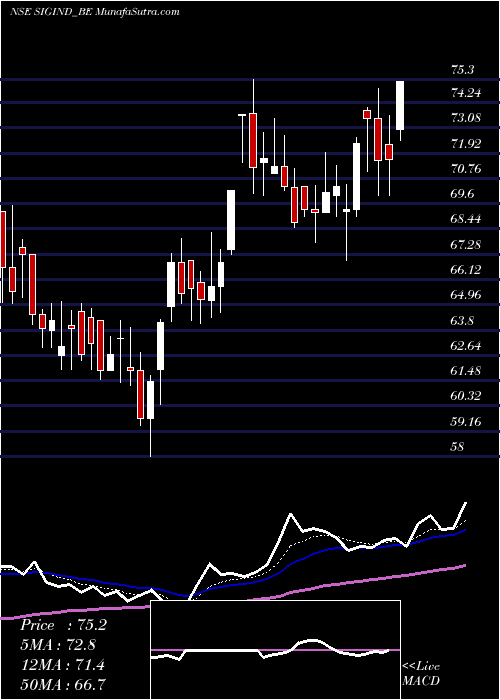Click the Live MACD inset chart
500x700 pixels.
click(275, 650)
